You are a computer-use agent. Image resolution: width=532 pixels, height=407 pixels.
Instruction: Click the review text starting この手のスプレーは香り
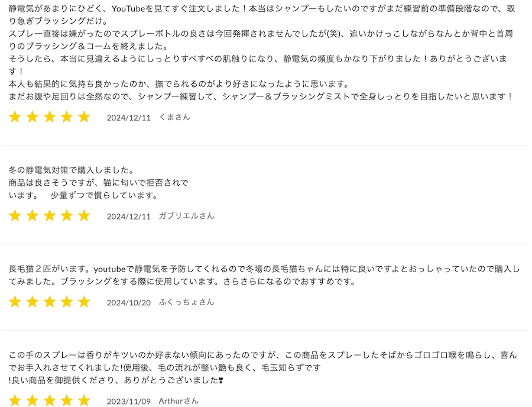pyautogui.click(x=263, y=367)
